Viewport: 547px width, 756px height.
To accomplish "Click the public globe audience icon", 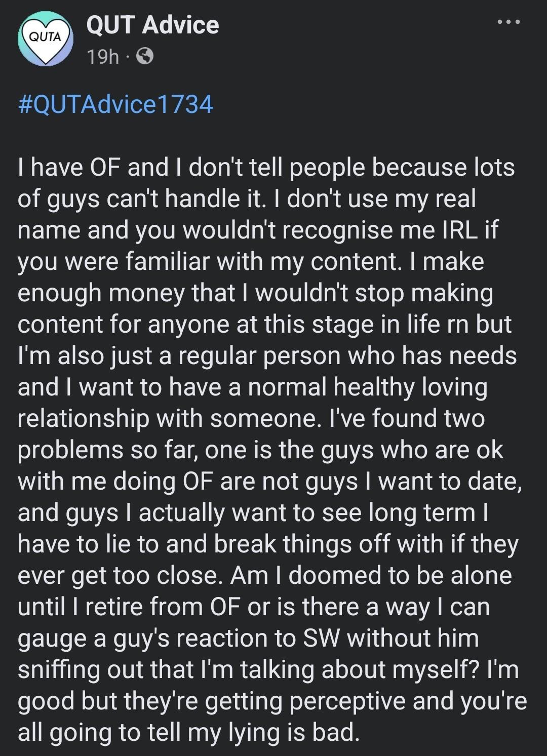I will pyautogui.click(x=145, y=57).
